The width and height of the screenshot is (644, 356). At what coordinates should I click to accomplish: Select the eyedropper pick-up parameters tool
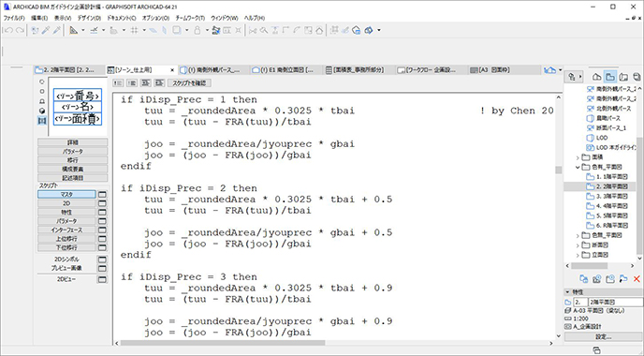click(46, 30)
